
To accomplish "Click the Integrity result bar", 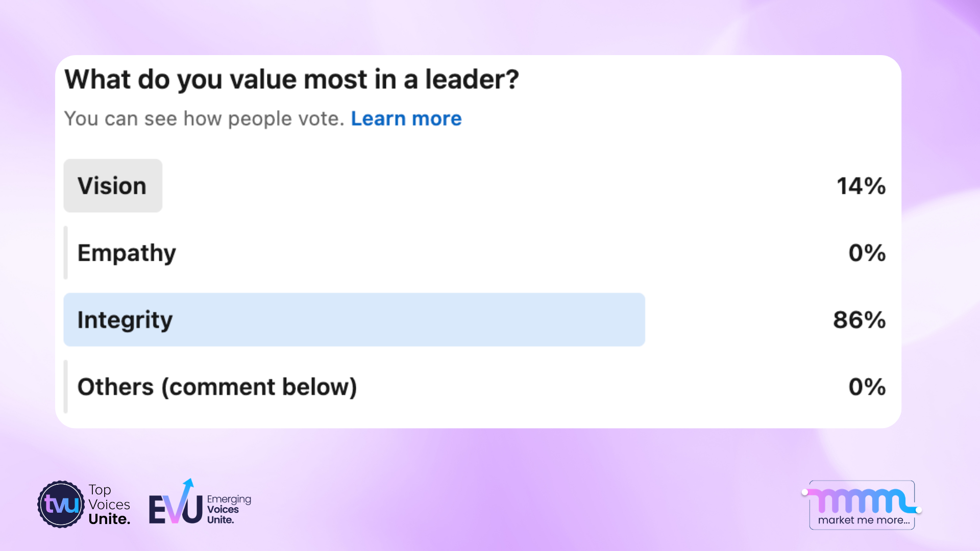I will point(354,320).
